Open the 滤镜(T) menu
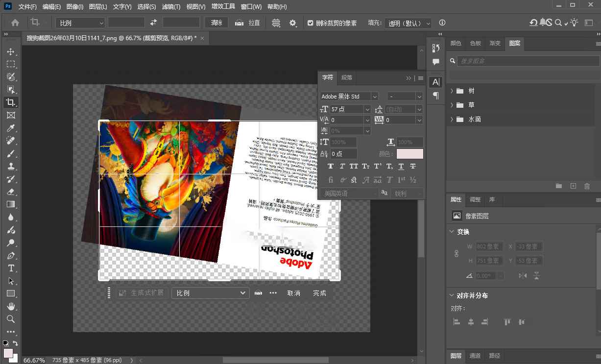The image size is (601, 364). click(172, 7)
